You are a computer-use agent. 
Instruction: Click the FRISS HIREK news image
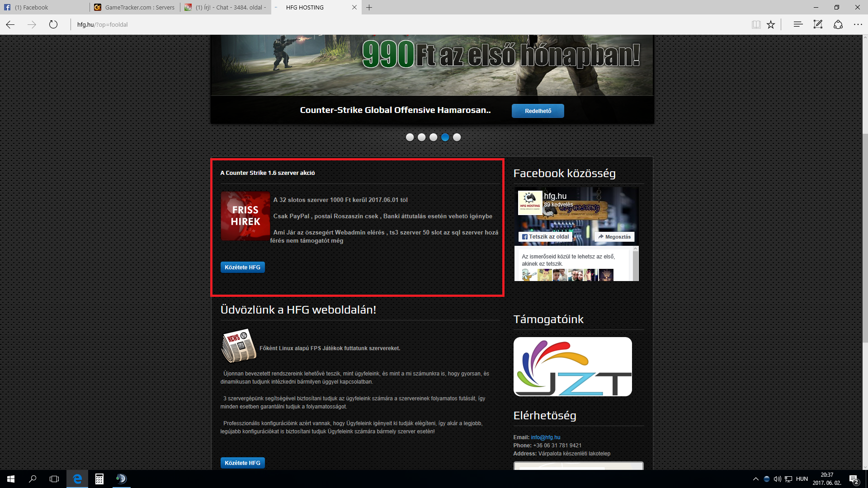[245, 216]
